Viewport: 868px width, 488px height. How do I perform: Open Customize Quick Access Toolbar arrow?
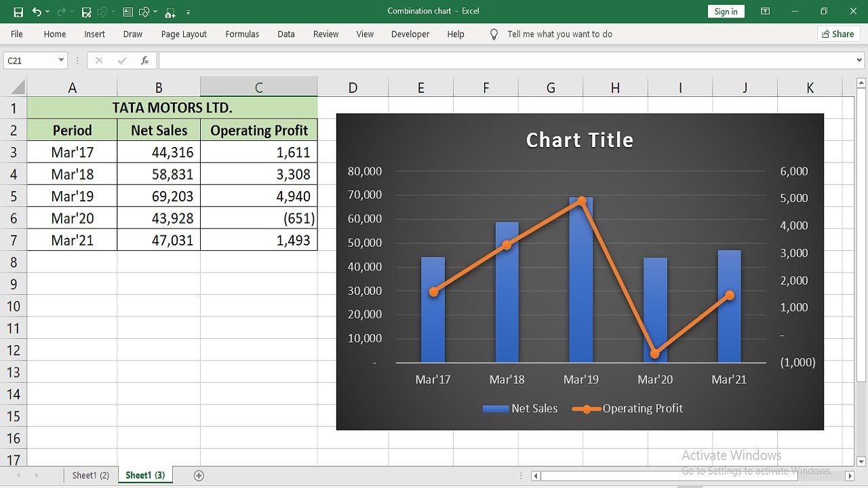coord(188,12)
